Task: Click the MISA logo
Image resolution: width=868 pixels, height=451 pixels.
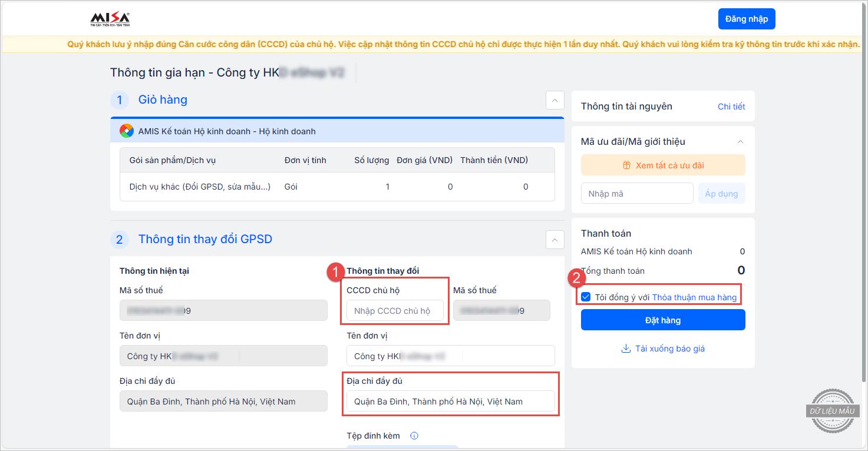Action: click(x=110, y=19)
